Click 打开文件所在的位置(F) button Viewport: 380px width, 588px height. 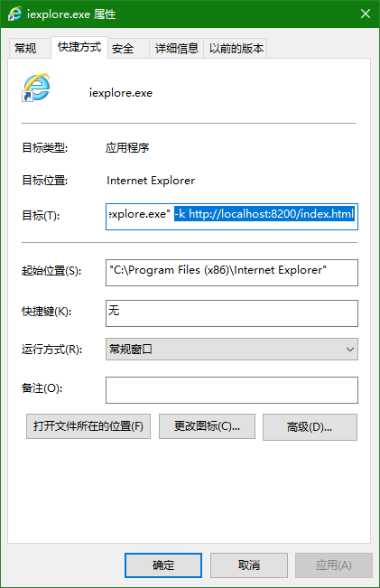pos(88,426)
